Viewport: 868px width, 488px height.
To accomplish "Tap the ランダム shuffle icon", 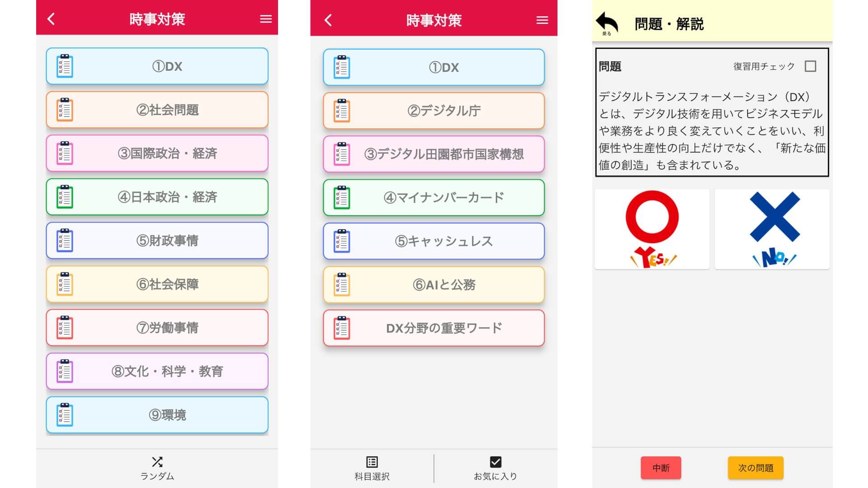I will pos(157,462).
